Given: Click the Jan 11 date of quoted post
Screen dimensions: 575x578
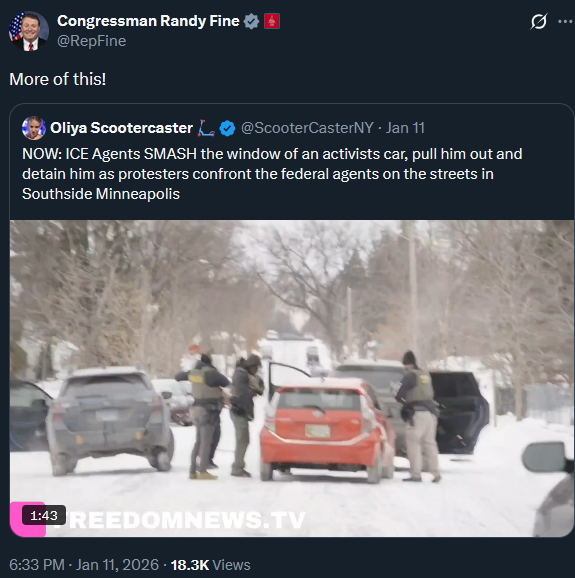Looking at the screenshot, I should tap(405, 128).
